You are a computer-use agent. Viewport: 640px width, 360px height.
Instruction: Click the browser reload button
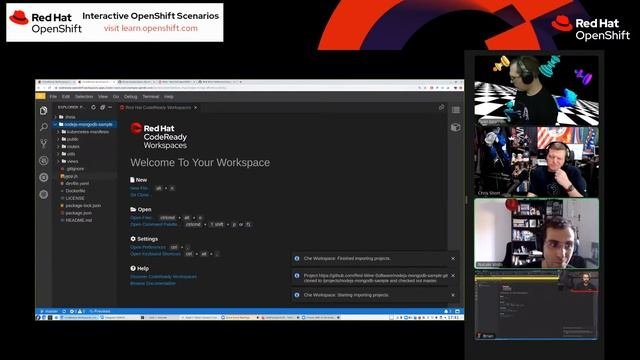pos(50,87)
